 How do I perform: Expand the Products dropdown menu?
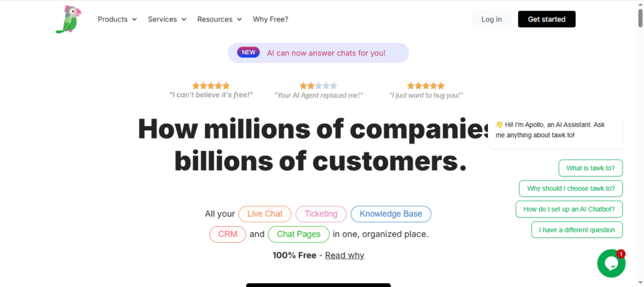point(117,20)
